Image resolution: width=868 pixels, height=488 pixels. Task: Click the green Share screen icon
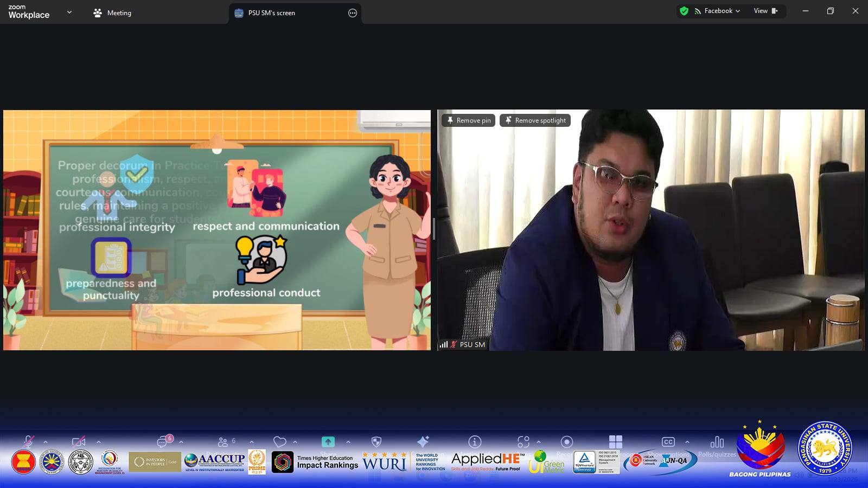point(328,442)
